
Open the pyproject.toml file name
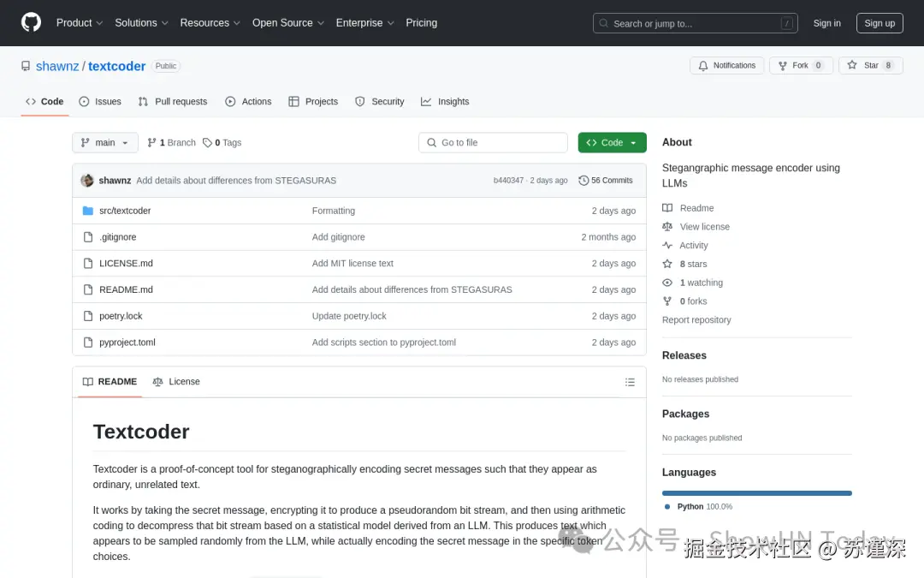click(x=127, y=342)
